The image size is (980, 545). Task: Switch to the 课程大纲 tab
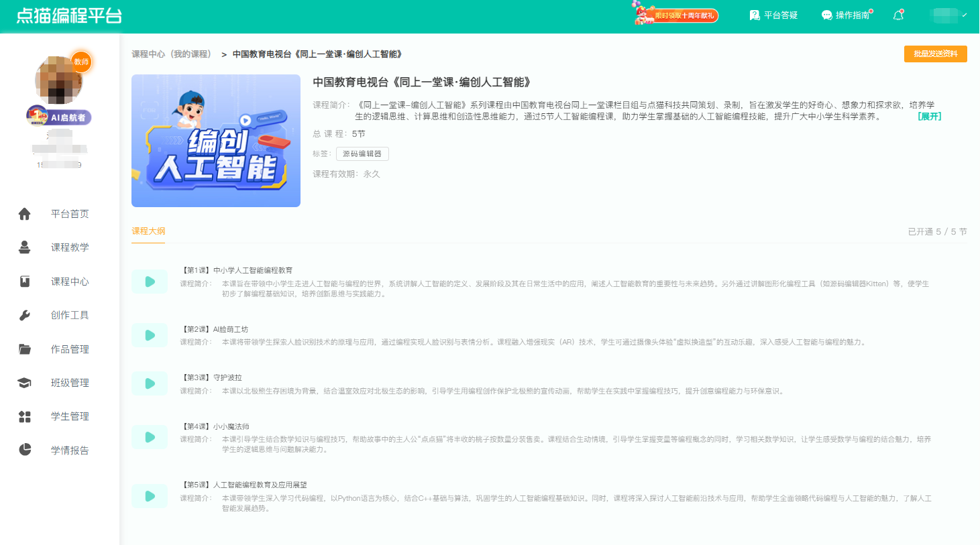(148, 230)
